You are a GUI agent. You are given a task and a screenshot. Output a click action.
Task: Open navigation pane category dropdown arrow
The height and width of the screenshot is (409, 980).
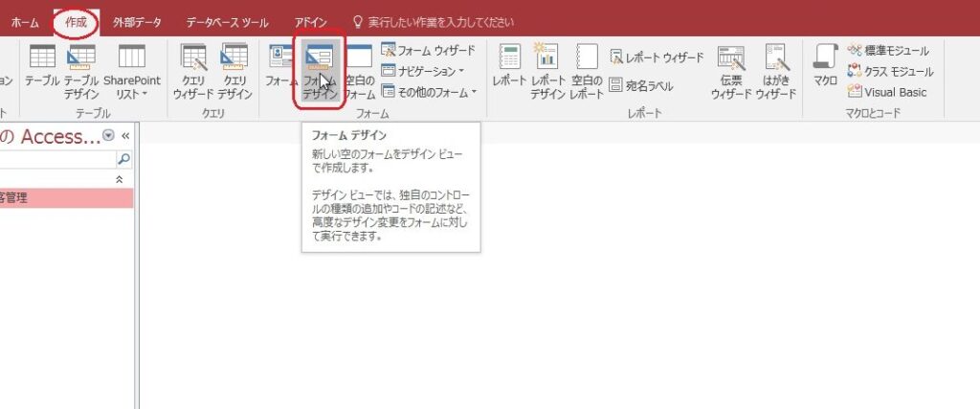[x=108, y=136]
